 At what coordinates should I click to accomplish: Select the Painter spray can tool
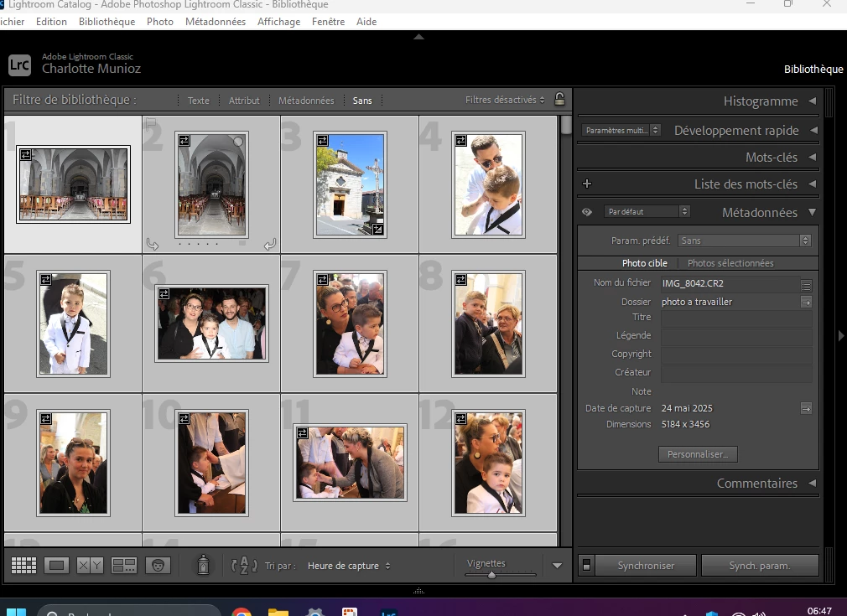coord(203,565)
